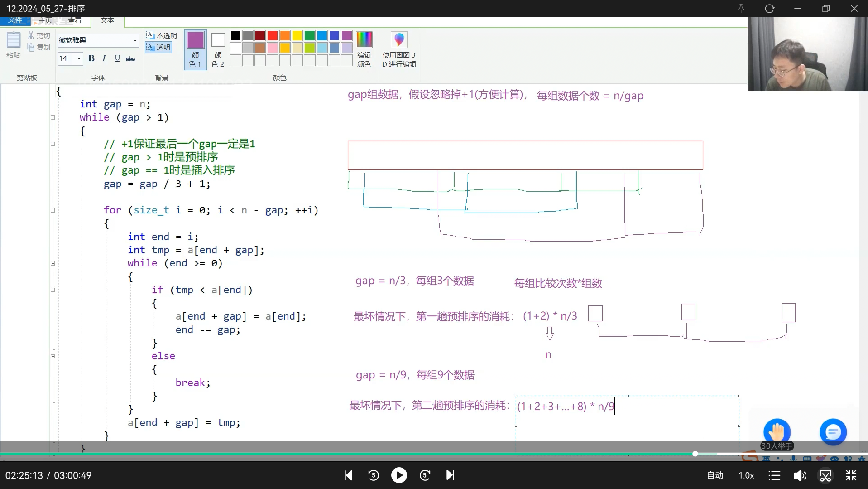Change playback speed 1.0x

746,475
